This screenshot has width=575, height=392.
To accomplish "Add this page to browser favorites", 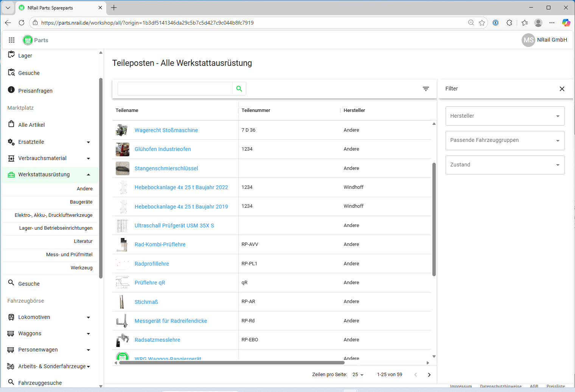I will [482, 23].
